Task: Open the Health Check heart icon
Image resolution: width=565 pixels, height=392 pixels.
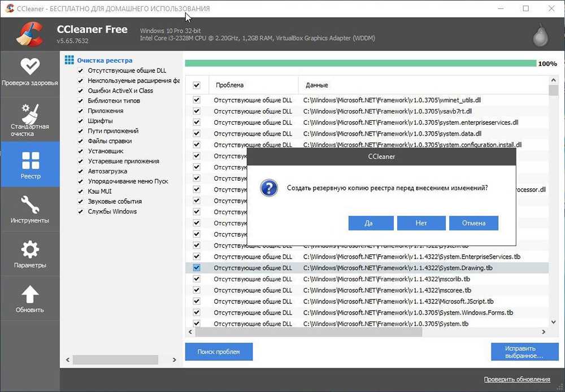Action: pos(29,66)
